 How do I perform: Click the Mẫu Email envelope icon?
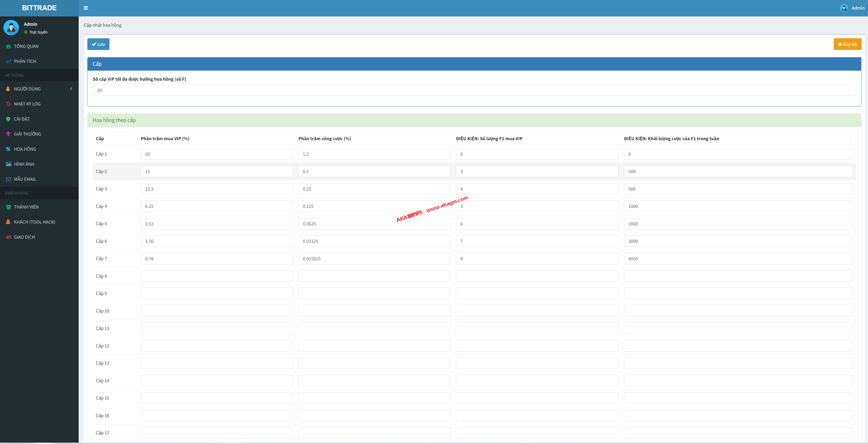click(8, 179)
